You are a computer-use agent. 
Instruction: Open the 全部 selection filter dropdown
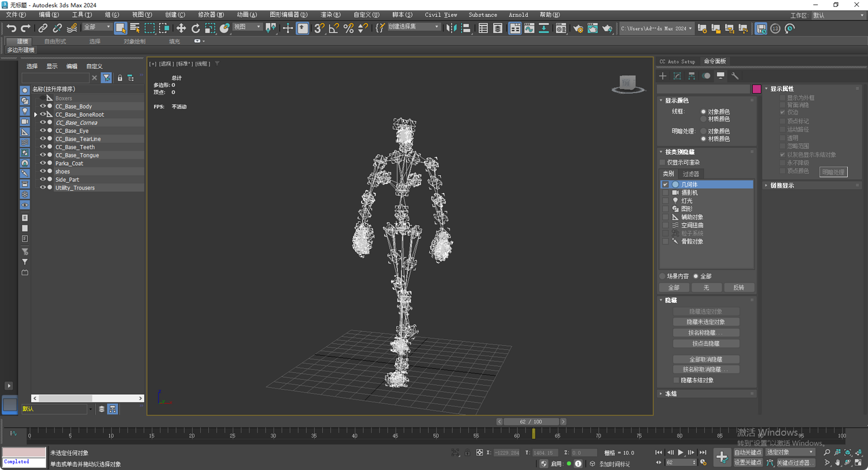pyautogui.click(x=97, y=27)
